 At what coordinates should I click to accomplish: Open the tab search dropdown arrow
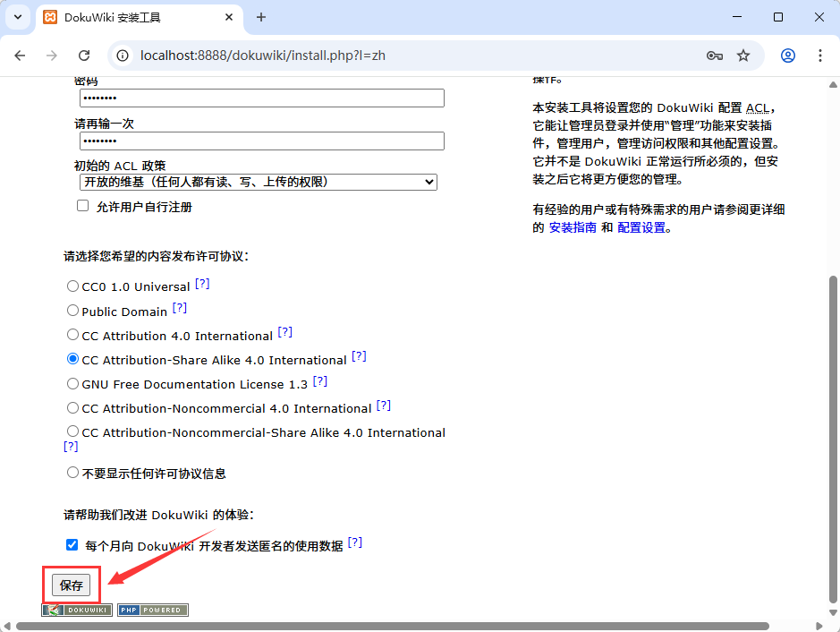click(x=18, y=17)
